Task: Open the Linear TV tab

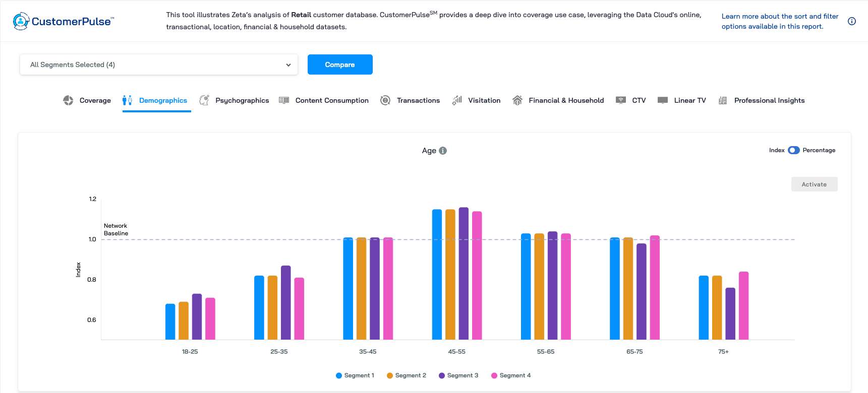Action: coord(682,100)
